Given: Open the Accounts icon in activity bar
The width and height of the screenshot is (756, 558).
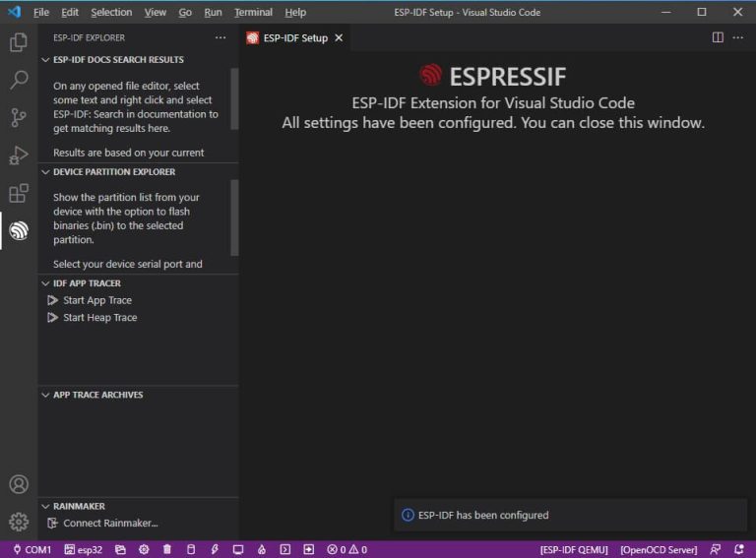Looking at the screenshot, I should tap(19, 484).
